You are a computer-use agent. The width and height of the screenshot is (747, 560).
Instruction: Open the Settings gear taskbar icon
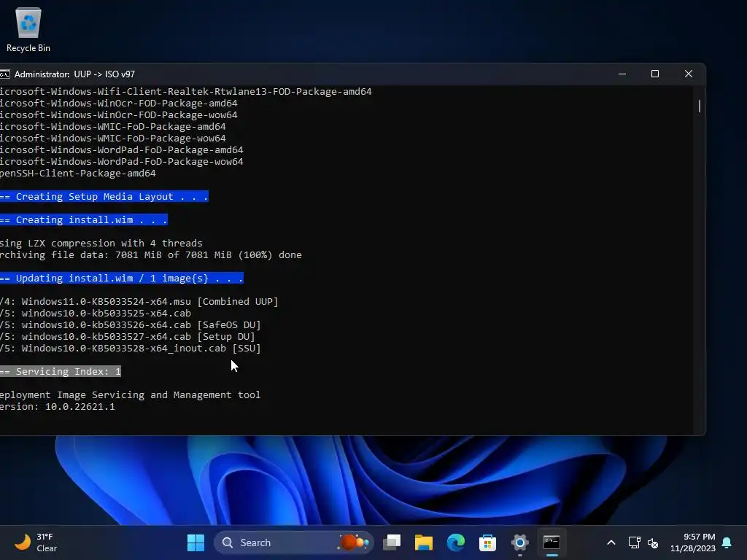[x=519, y=542]
